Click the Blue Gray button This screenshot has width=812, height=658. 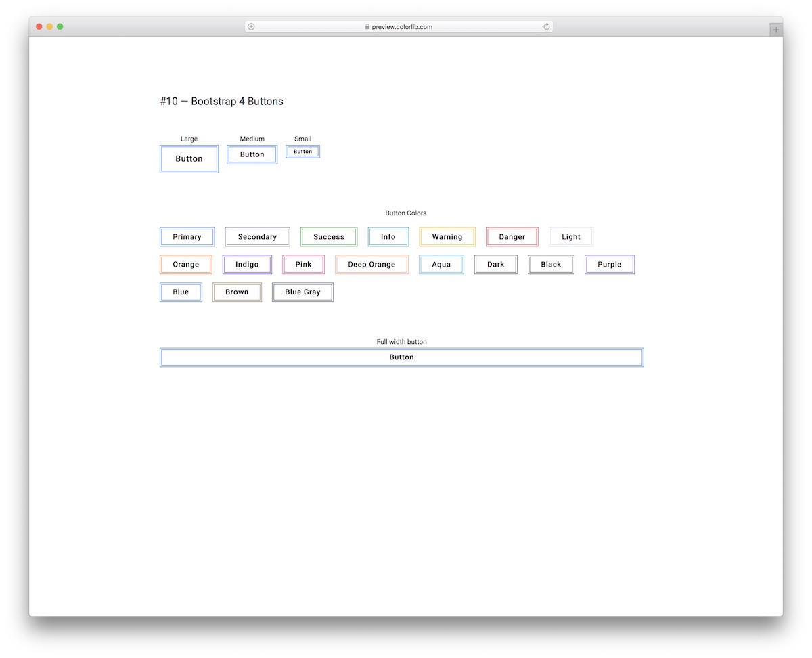[x=302, y=292]
